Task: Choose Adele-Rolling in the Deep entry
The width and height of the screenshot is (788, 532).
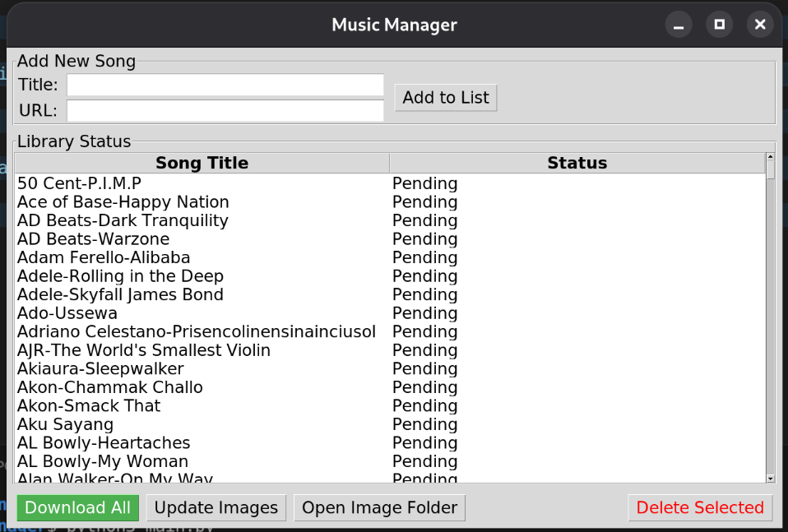Action: [120, 276]
